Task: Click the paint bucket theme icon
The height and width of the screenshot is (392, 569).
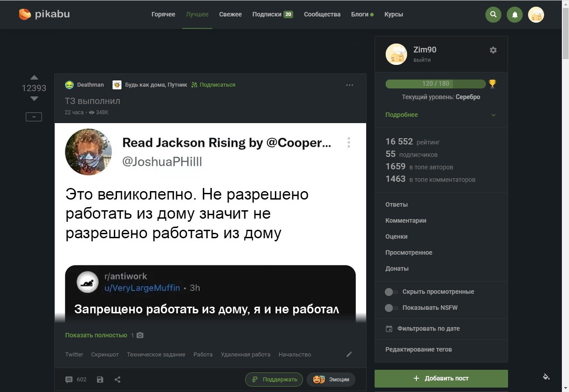Action: tap(546, 376)
